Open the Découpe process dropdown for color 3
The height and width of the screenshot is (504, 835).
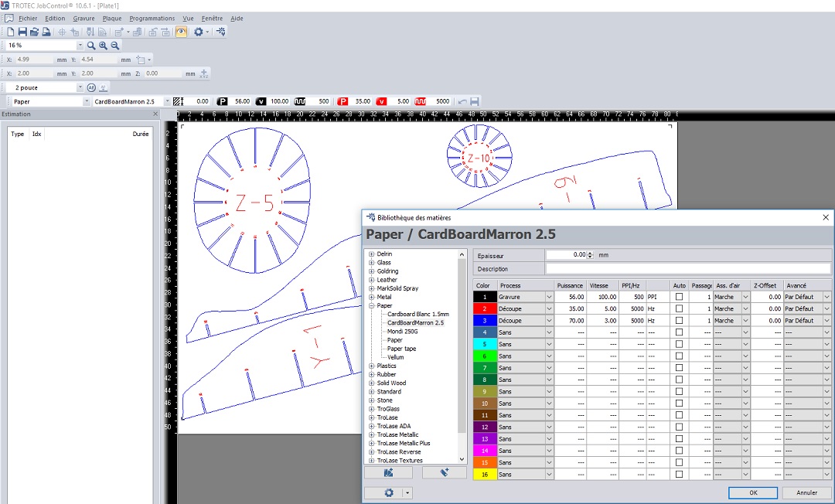[x=549, y=320]
